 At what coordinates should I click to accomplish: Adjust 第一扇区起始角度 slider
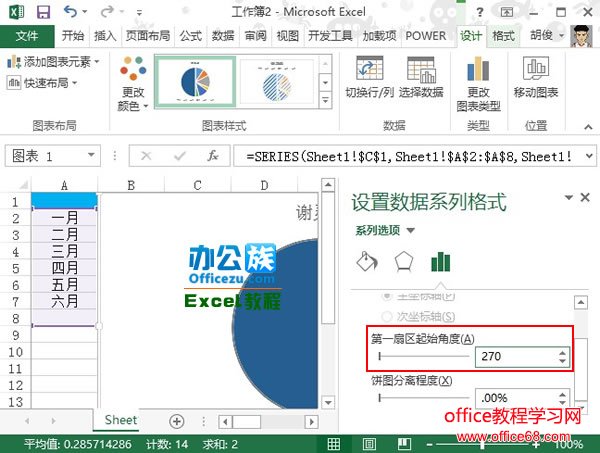pos(424,356)
